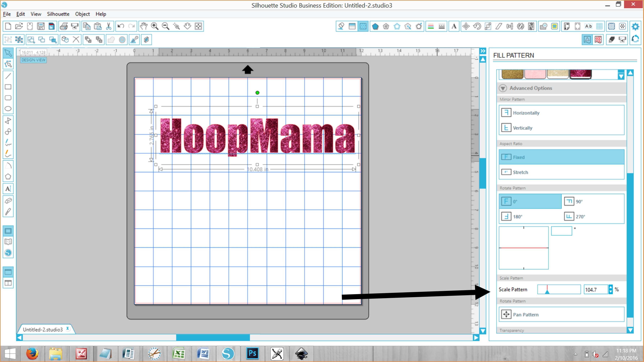
Task: Select the Draw a Rectangle tool
Action: (8, 87)
